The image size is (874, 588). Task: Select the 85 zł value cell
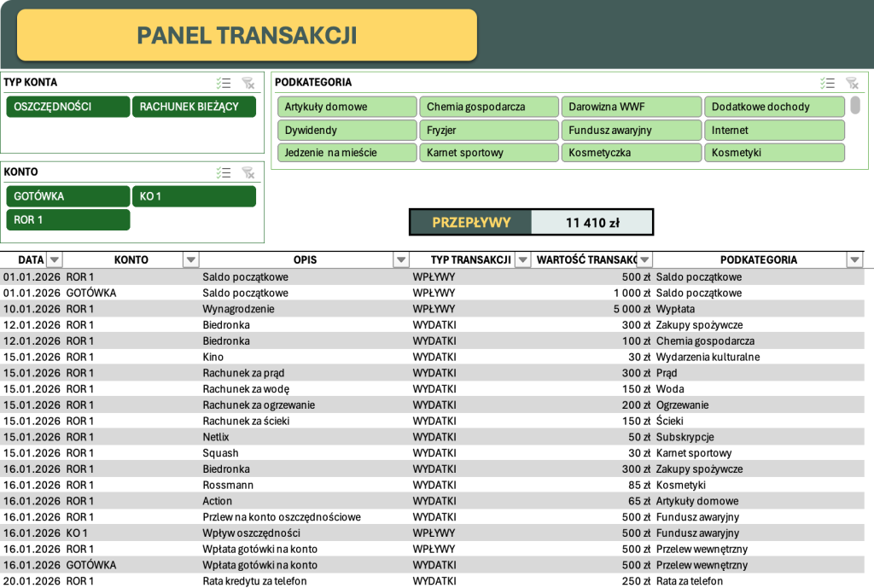(x=591, y=485)
